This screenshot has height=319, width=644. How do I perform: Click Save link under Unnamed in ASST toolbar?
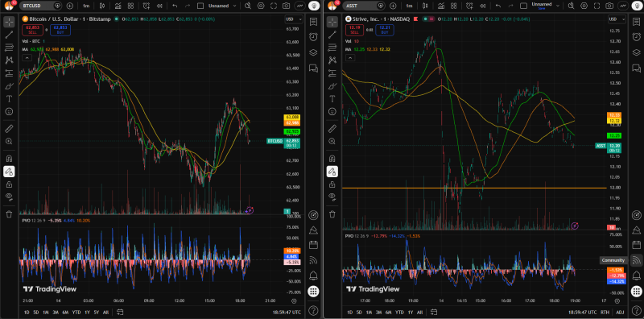(541, 8)
